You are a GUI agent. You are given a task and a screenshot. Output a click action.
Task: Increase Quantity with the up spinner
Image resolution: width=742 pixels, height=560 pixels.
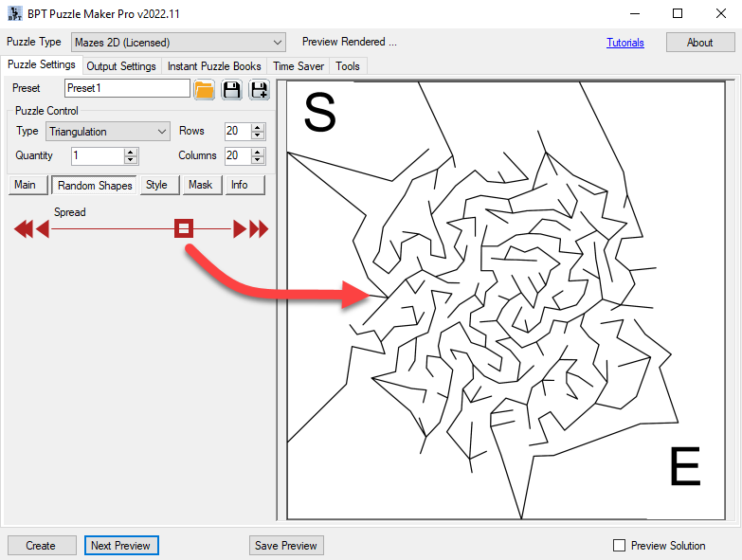click(131, 152)
